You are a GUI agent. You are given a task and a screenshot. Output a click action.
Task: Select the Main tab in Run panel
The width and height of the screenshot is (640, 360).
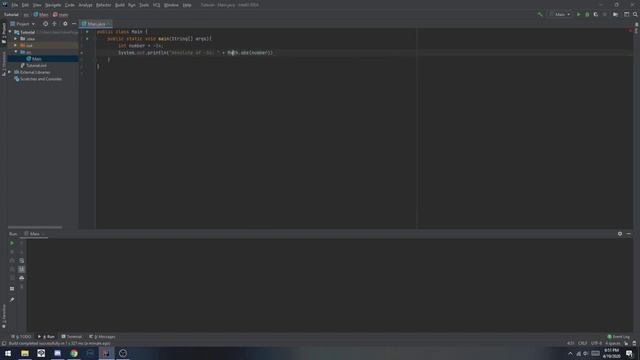tap(35, 234)
